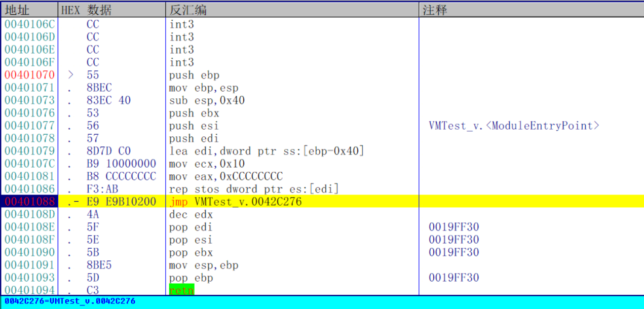
Task: Click the VMTest_v.<ModuleEntryPoint> comment
Action: (514, 126)
